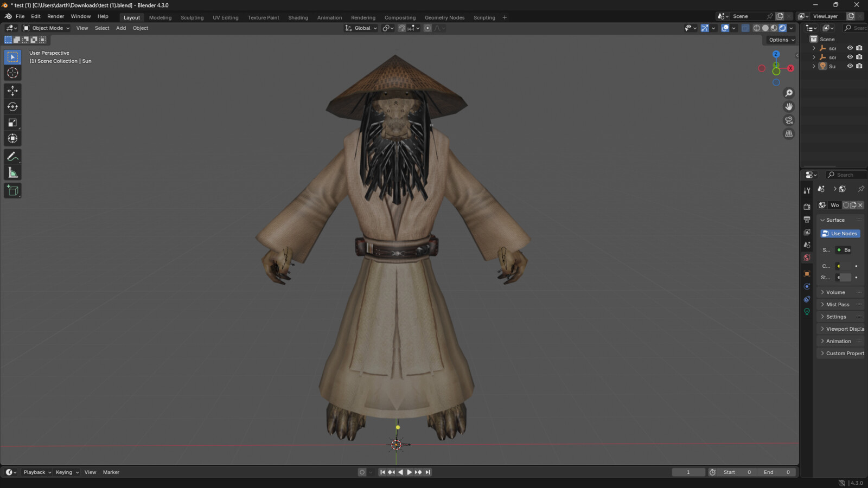Expand the Sun row in outliner

coord(814,66)
